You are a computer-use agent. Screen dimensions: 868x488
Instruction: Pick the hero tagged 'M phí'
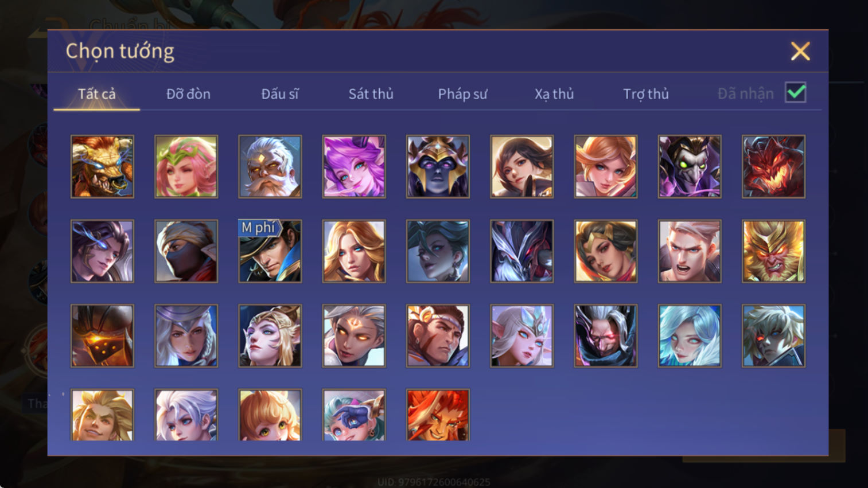[x=270, y=251]
